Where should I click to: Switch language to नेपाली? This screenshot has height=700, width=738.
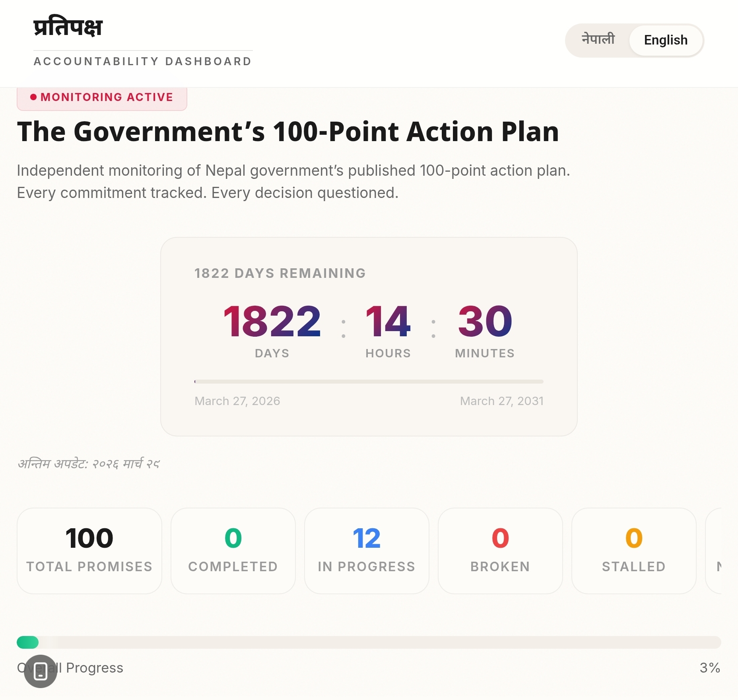tap(598, 40)
